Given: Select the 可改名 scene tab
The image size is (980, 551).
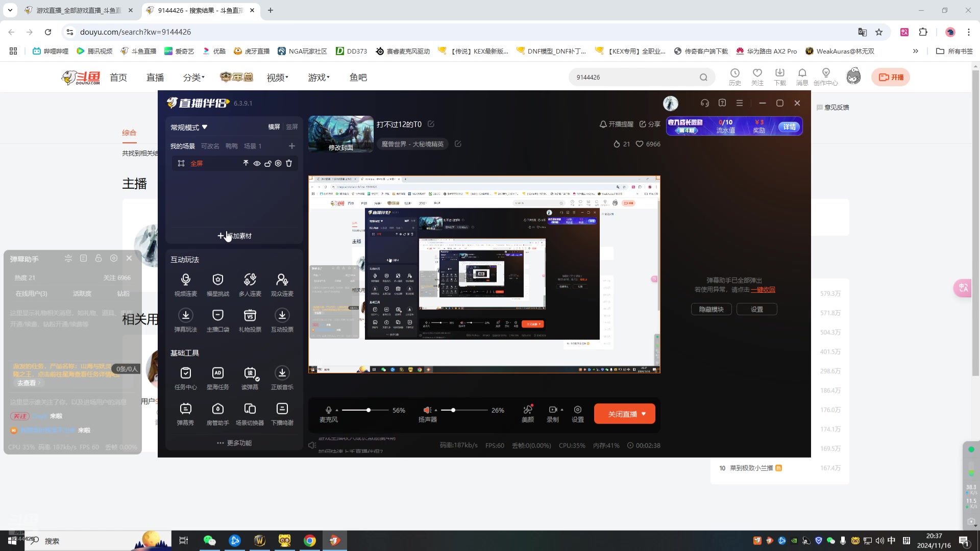Looking at the screenshot, I should [x=210, y=146].
